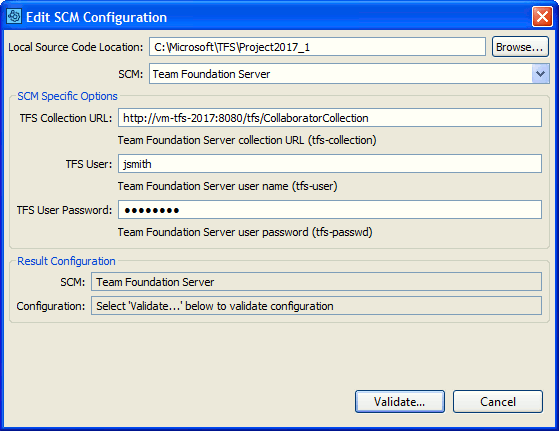Click the user name (tfs-user) hint text
The image size is (559, 431).
(227, 186)
